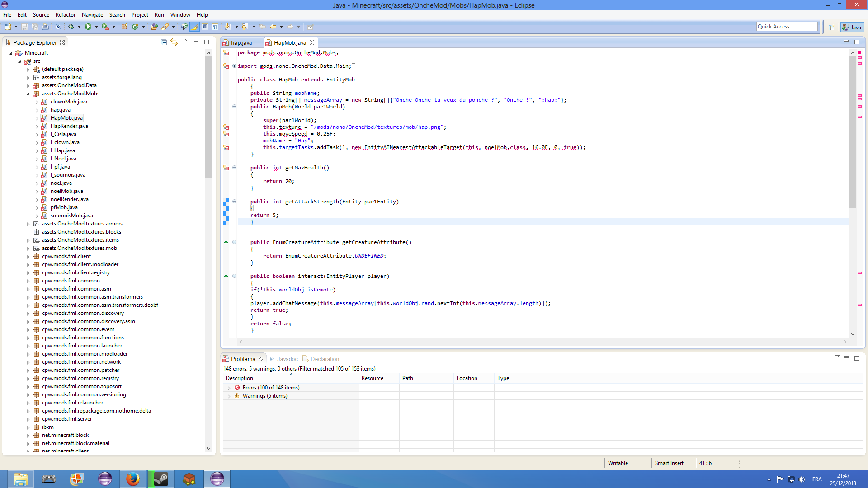Toggle Mark Occurrences highlighter icon
Viewport: 868px width, 488px height.
point(195,27)
